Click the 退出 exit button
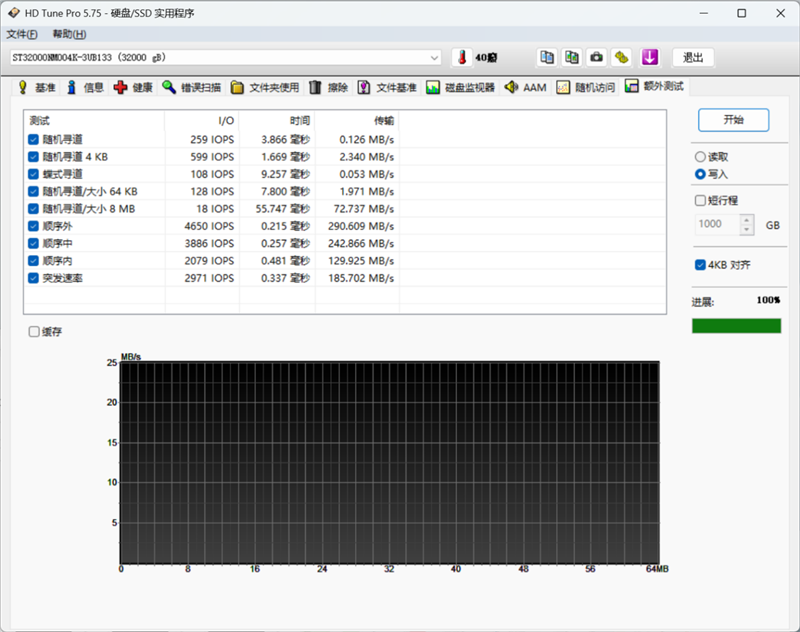Viewport: 800px width, 632px height. point(693,57)
